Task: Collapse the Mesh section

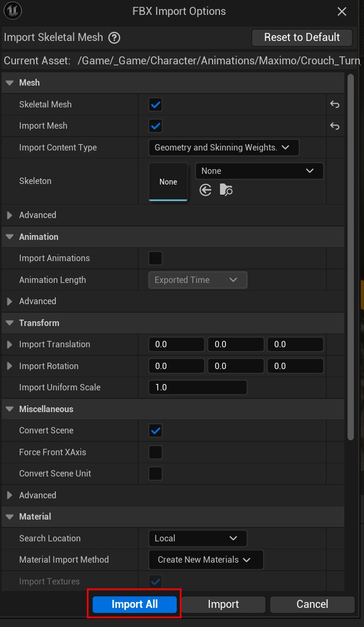Action: coord(10,83)
